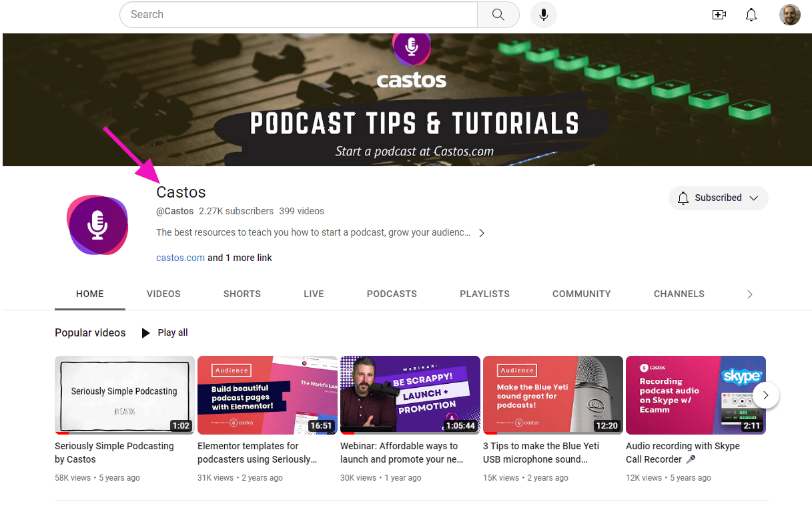Screen dimensions: 812x508
Task: Click the Play all triangle icon
Action: (145, 332)
